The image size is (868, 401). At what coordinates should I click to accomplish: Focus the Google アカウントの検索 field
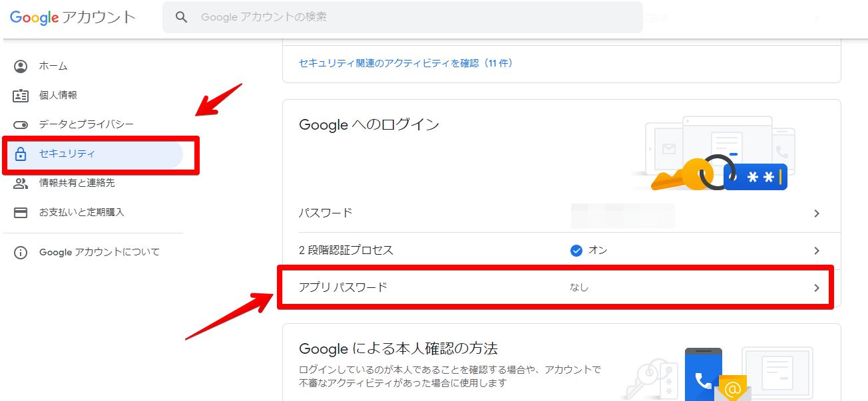[x=403, y=17]
